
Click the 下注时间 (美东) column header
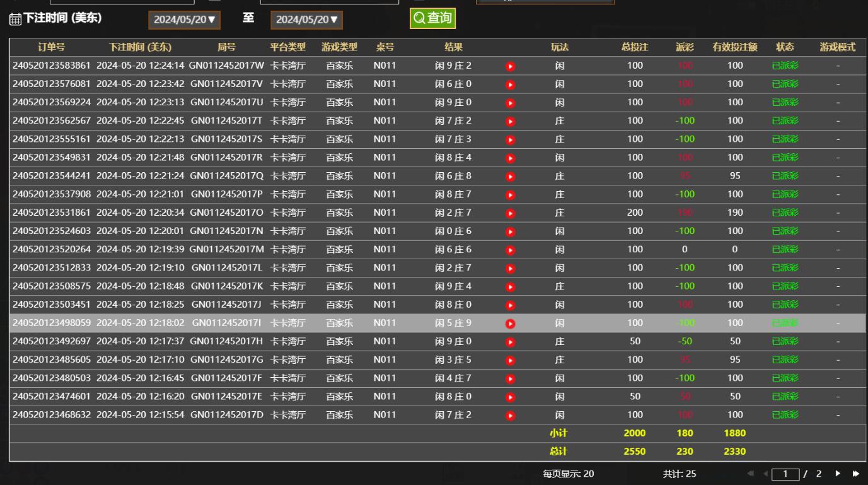tap(140, 47)
